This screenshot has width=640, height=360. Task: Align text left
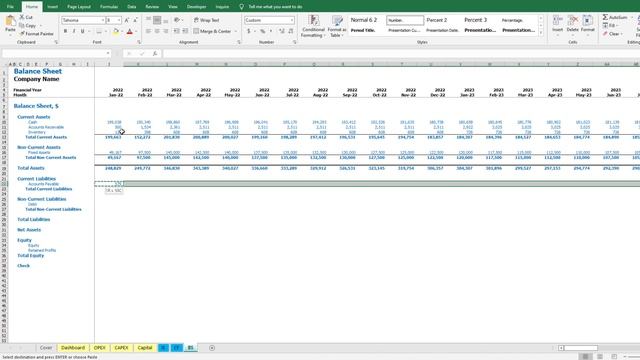[x=148, y=31]
